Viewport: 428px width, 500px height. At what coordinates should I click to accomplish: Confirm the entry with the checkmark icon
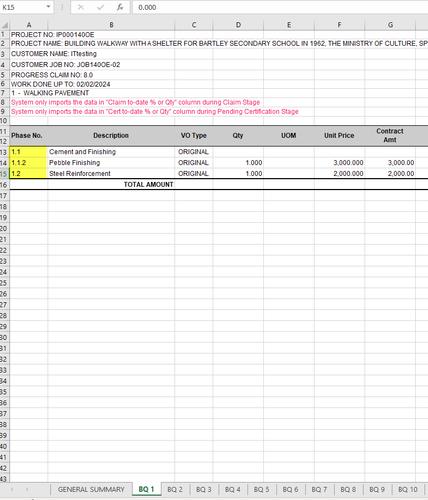pos(100,7)
